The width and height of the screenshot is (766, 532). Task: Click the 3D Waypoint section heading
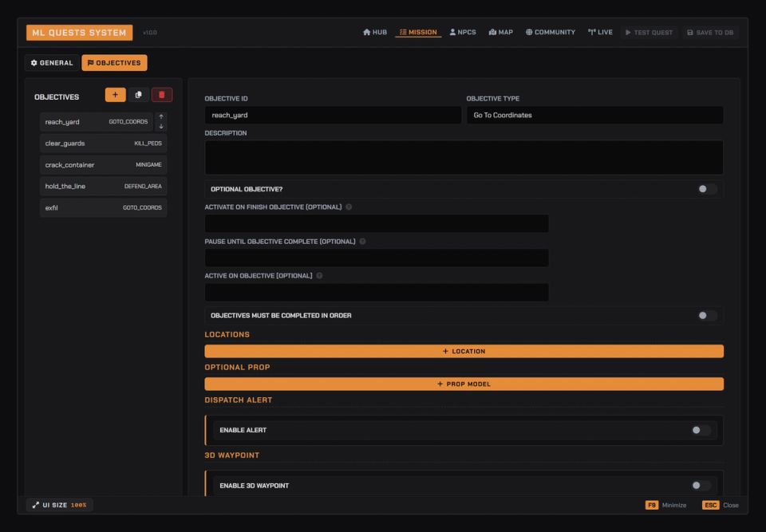(232, 455)
